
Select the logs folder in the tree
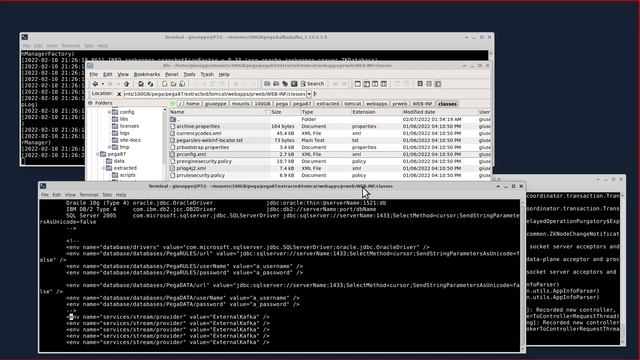click(x=124, y=133)
